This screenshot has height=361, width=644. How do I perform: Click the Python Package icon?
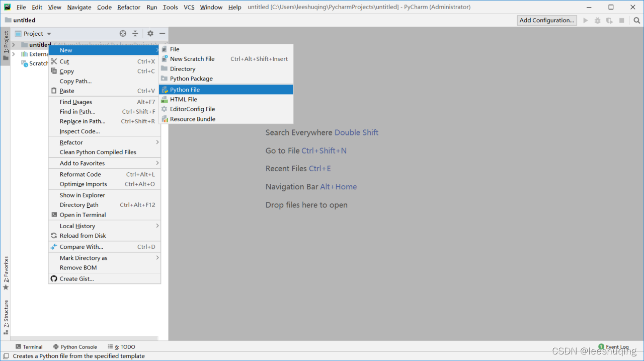[165, 79]
